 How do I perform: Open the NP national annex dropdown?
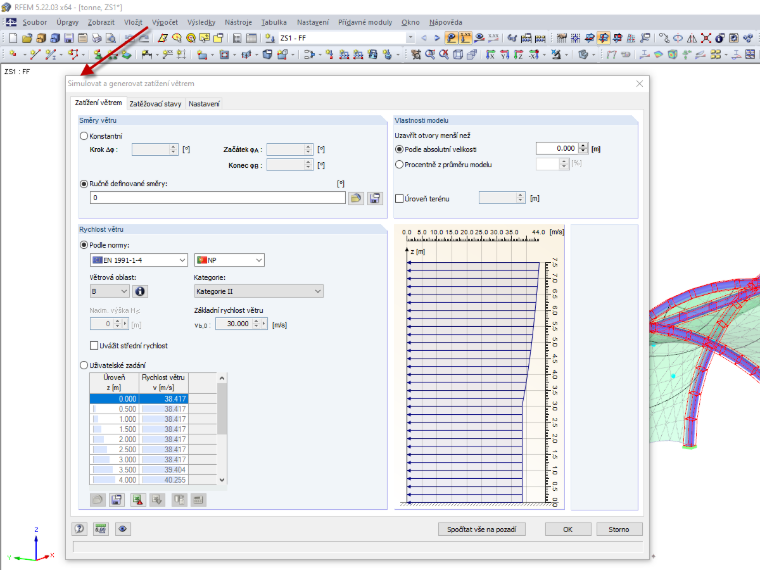[x=229, y=260]
